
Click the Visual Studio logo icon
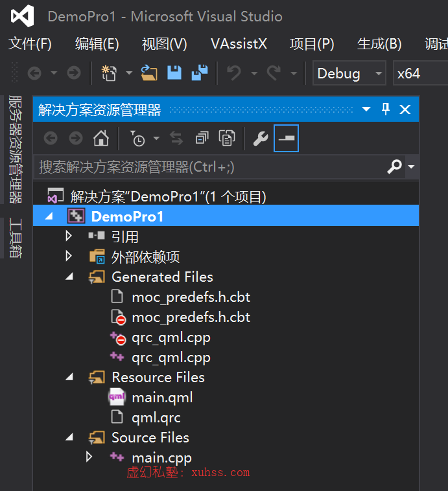click(x=22, y=16)
